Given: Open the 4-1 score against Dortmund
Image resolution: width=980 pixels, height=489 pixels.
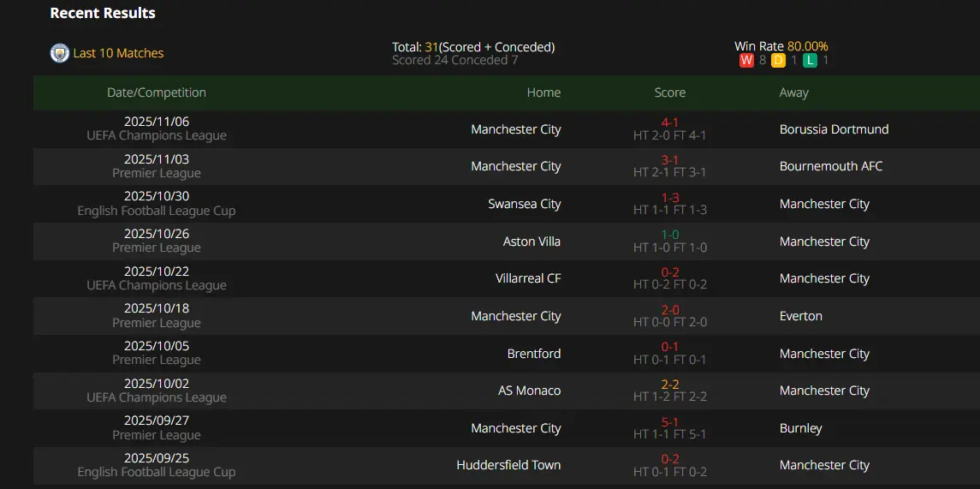Looking at the screenshot, I should [670, 122].
